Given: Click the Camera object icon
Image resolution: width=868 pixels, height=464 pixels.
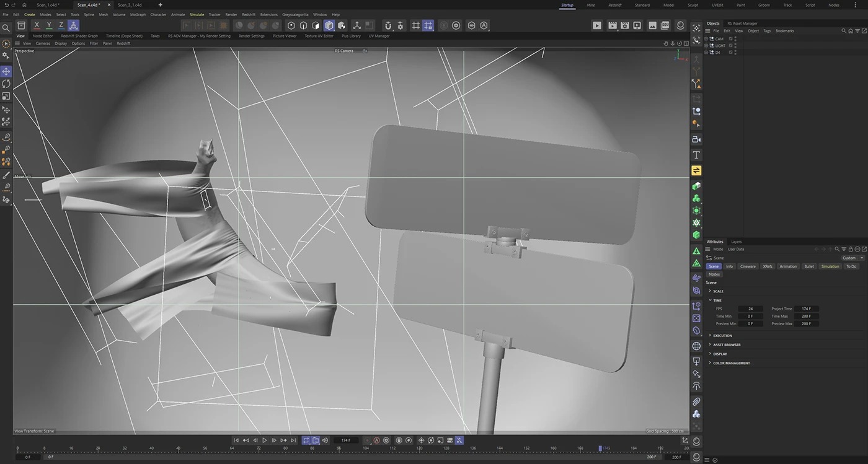Looking at the screenshot, I should [696, 139].
